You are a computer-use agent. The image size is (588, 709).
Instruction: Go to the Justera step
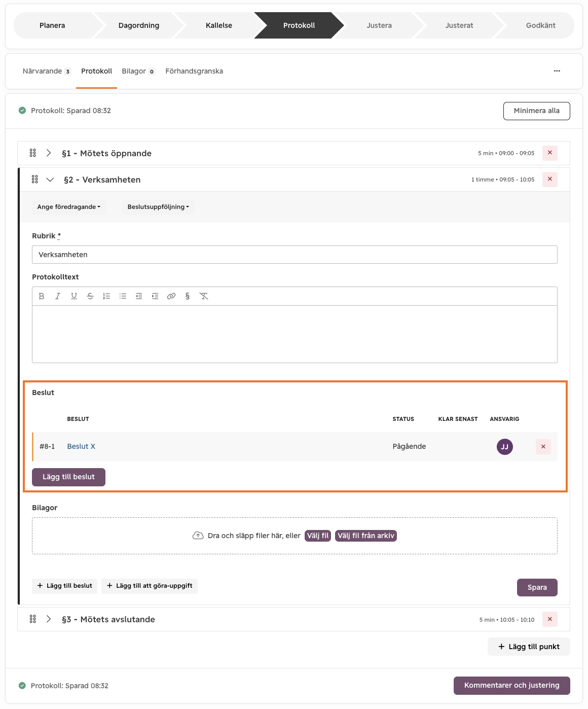point(379,25)
